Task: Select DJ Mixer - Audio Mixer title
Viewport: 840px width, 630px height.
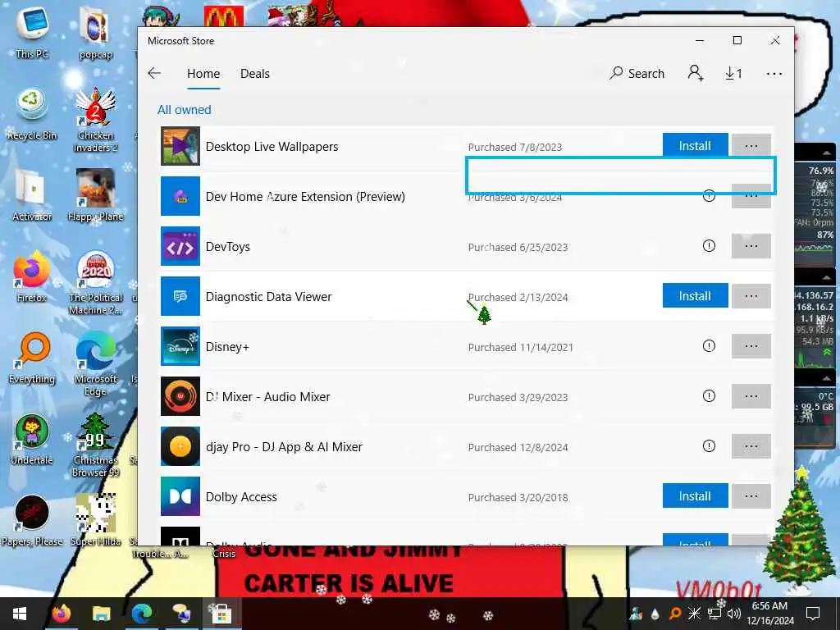Action: [x=268, y=397]
